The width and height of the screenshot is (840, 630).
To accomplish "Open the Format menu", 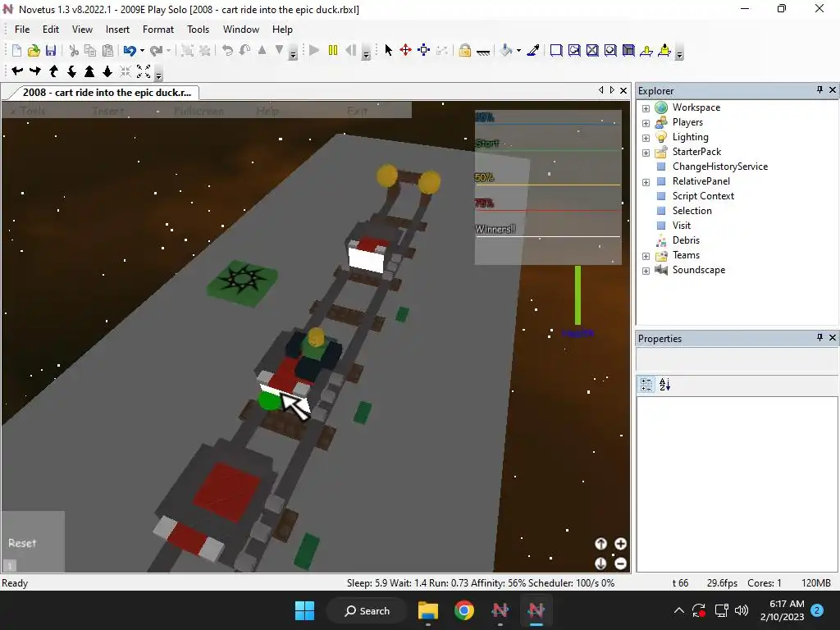I will (158, 30).
